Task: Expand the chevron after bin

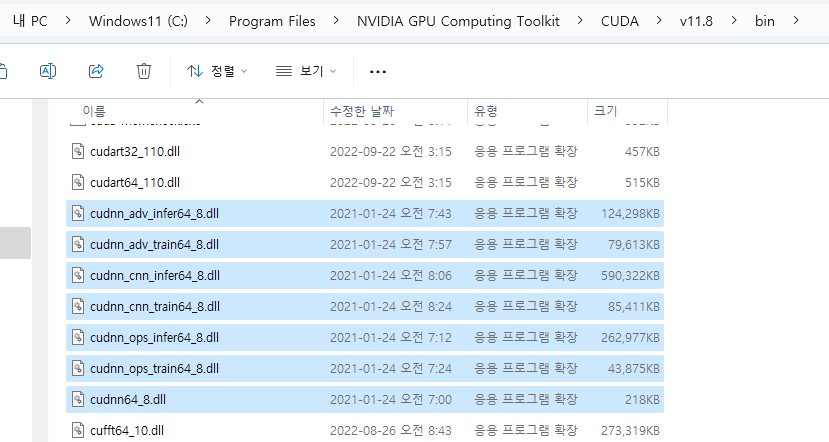Action: tap(796, 21)
